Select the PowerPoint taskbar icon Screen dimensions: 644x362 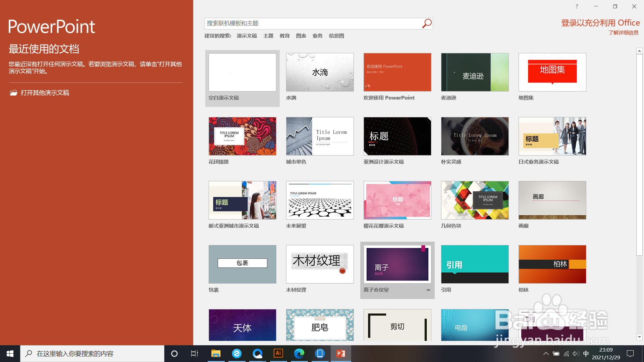341,354
